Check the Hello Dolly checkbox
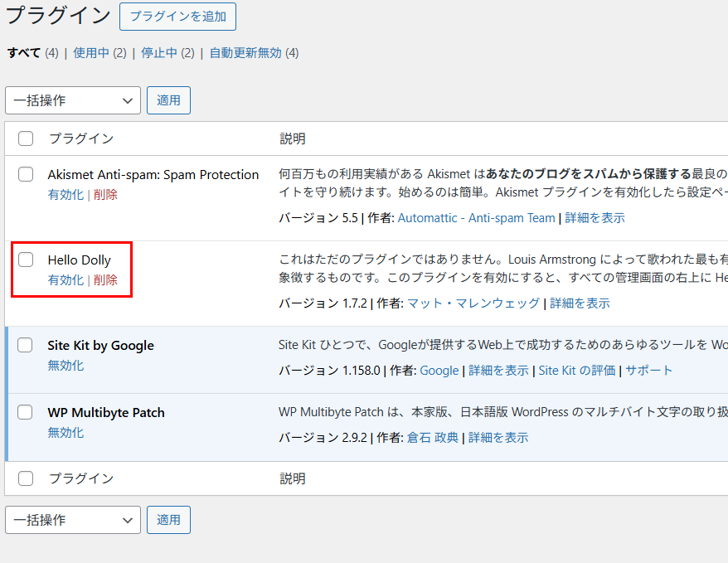This screenshot has width=728, height=563. coord(26,260)
